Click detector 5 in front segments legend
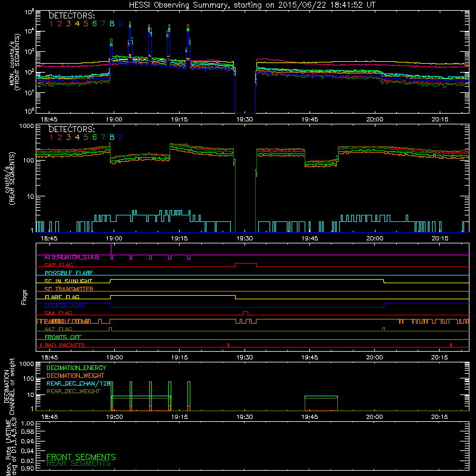The image size is (476, 476). (86, 24)
